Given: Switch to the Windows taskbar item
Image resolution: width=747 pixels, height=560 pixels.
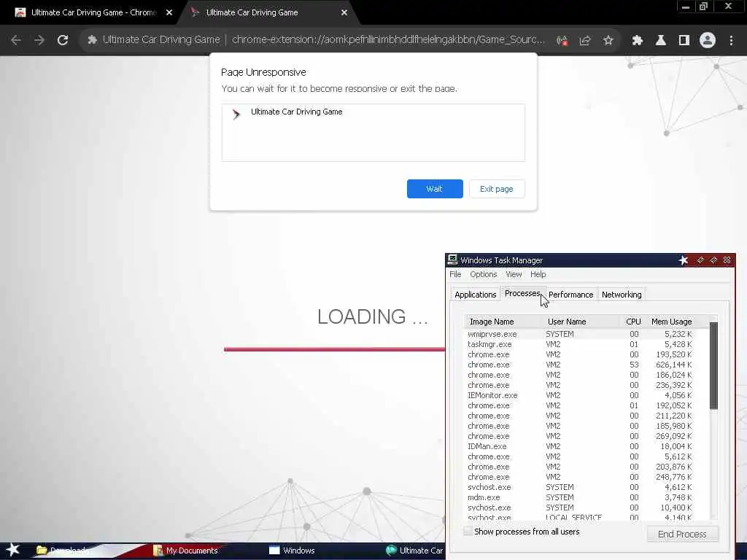Looking at the screenshot, I should [x=292, y=551].
